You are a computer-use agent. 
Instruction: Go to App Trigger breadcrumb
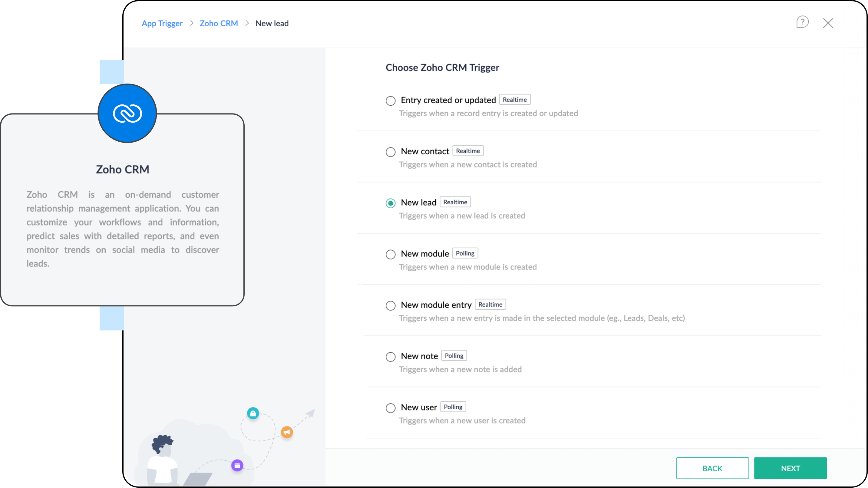pos(162,23)
